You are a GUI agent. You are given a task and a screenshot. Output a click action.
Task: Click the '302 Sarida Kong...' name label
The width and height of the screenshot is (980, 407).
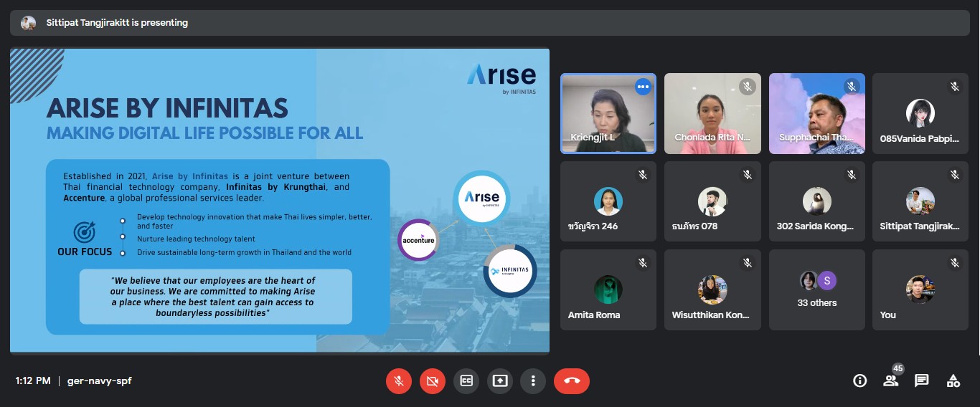816,226
